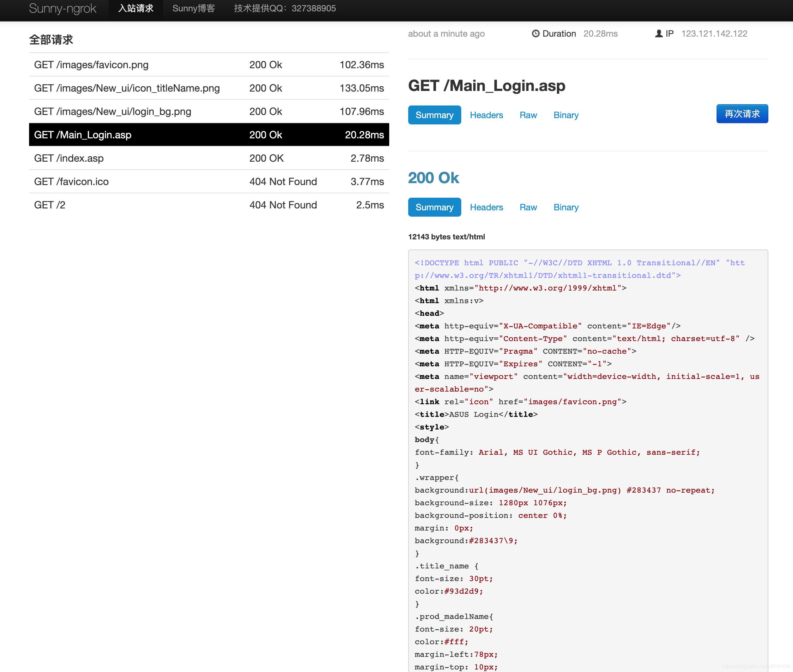Switch to request Raw tab
This screenshot has height=672, width=793.
coord(528,115)
